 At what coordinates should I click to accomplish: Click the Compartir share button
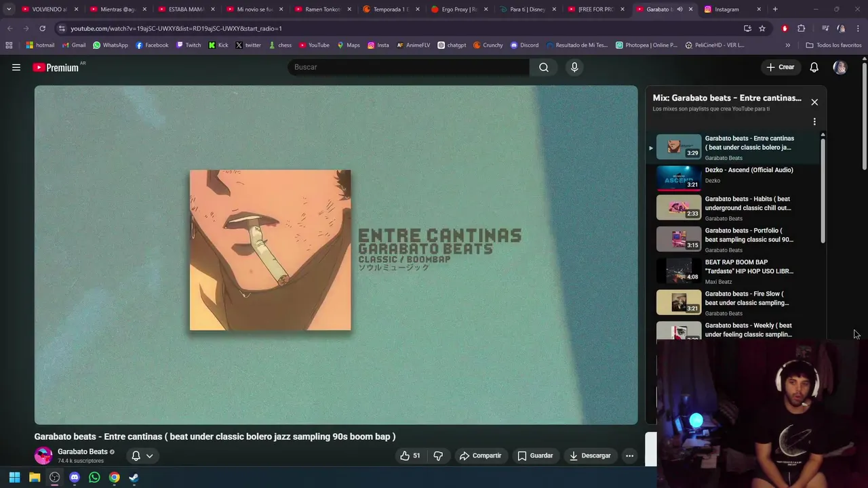tap(480, 455)
